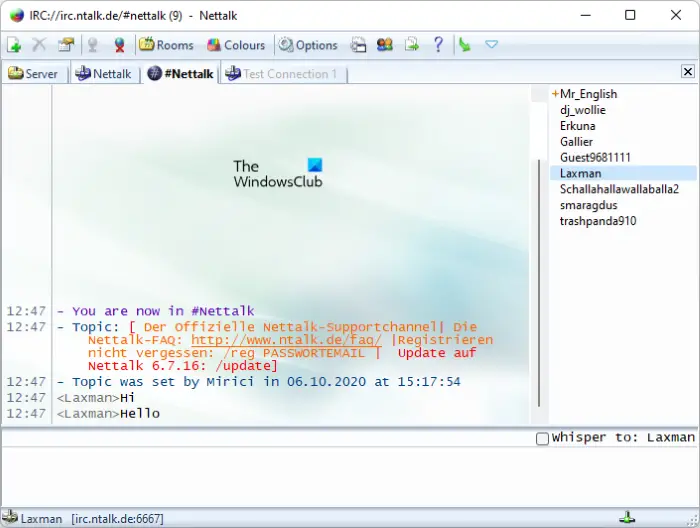Click the greyed-out X delete icon
The height and width of the screenshot is (528, 700).
39,45
